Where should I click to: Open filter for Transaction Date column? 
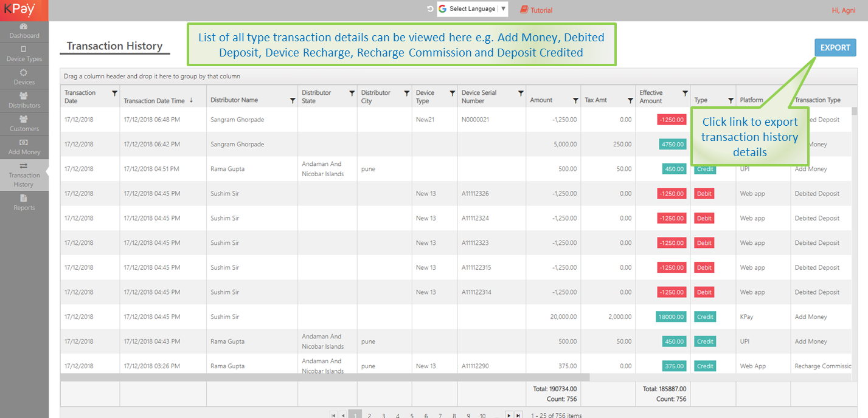pyautogui.click(x=114, y=94)
